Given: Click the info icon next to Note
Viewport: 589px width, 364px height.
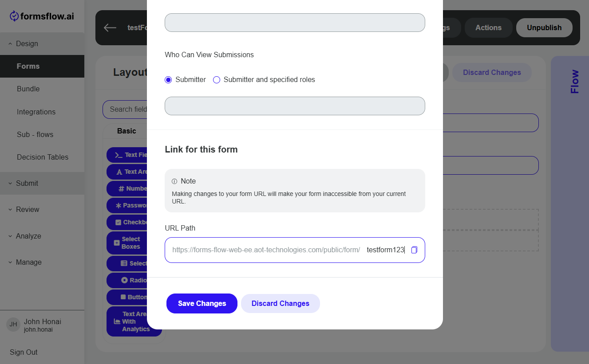Looking at the screenshot, I should point(174,181).
